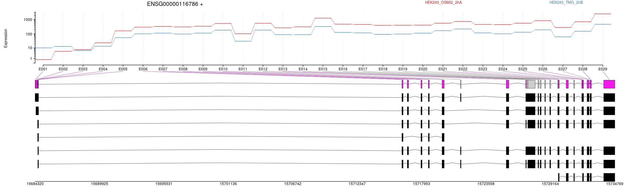Click exon label E016
The width and height of the screenshot is (644, 188).
343,69
